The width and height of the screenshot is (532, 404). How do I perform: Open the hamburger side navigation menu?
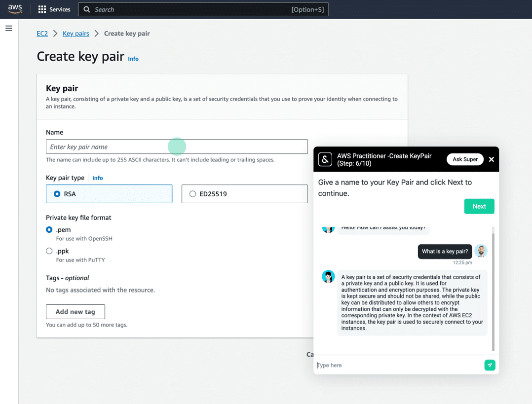[x=9, y=29]
